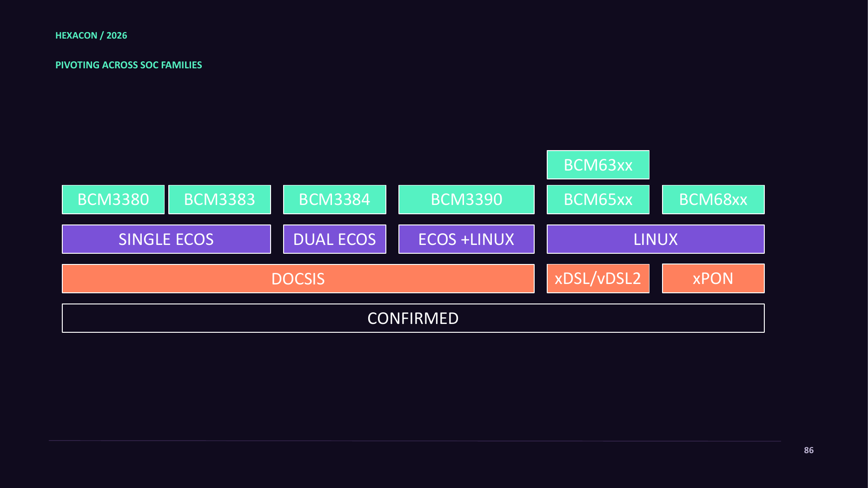Click the BCM68xx box
Screen dimensions: 868x488
pyautogui.click(x=713, y=199)
